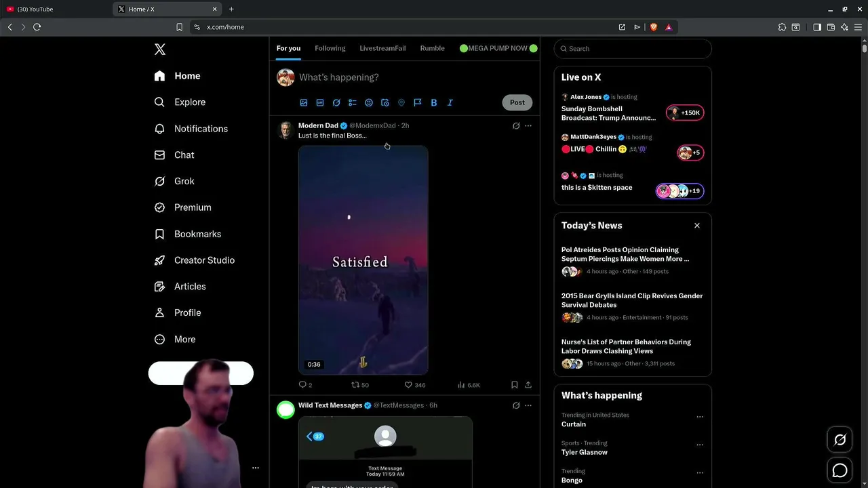This screenshot has height=488, width=868.
Task: Open Bookmarks in the sidebar
Action: coord(188,234)
